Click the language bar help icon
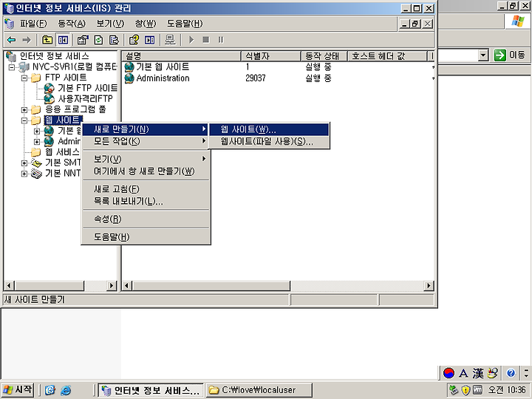 [x=511, y=373]
